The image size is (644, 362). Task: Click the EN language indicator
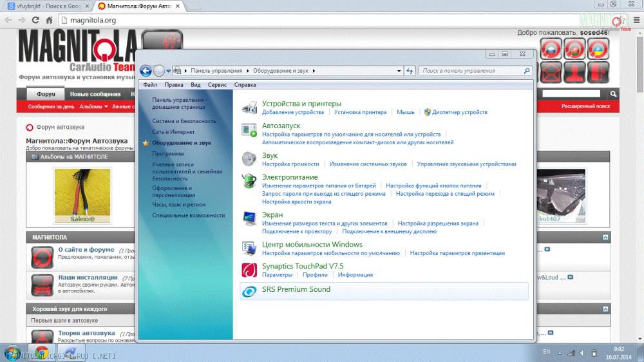pos(547,352)
